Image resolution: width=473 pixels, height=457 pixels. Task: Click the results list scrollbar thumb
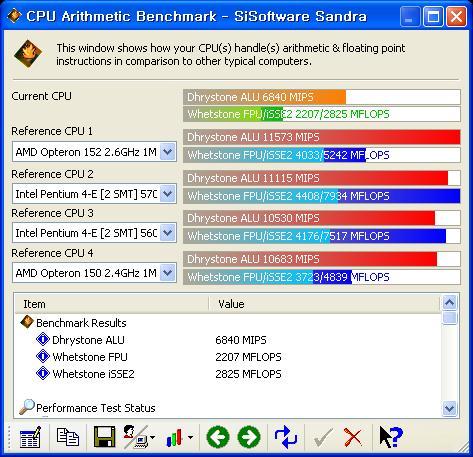(450, 318)
